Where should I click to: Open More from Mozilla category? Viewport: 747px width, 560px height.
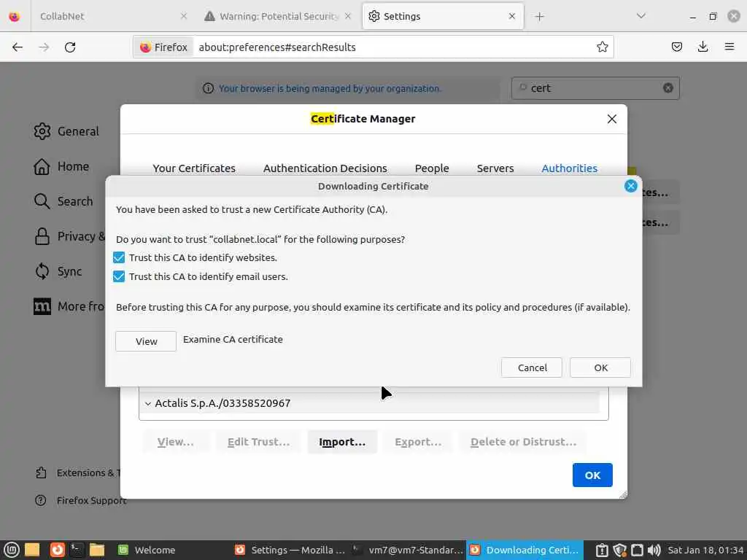[69, 306]
